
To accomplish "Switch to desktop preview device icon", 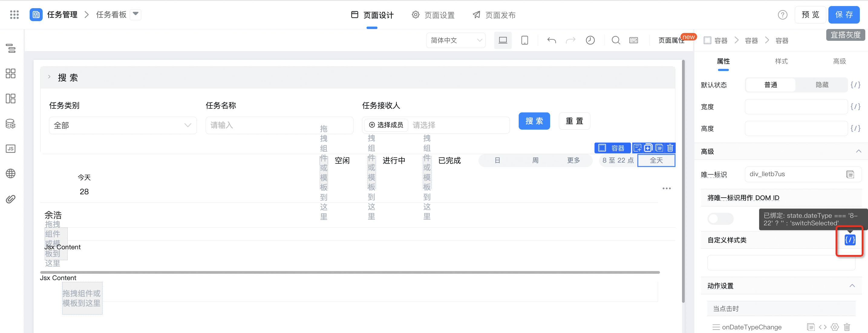I will pos(503,40).
